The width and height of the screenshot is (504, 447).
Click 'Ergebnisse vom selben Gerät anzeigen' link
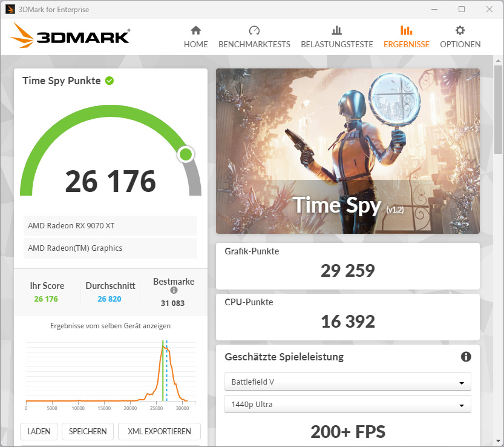110,326
